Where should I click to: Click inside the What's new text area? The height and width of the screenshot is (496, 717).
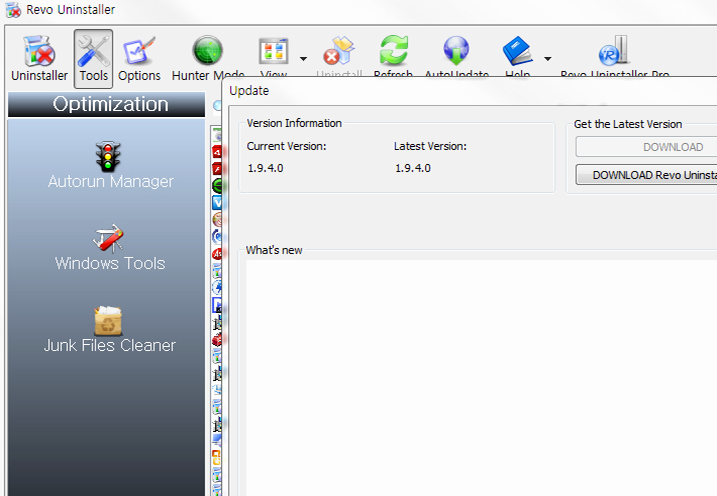[481, 378]
